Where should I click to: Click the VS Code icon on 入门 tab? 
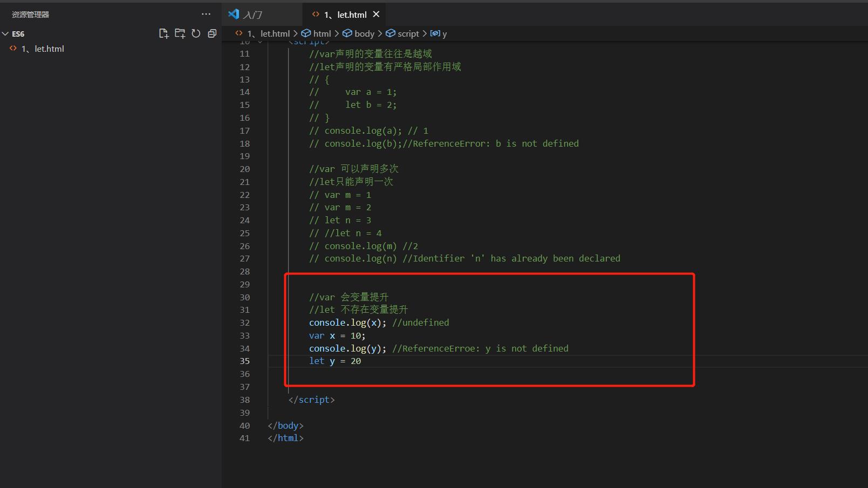234,15
